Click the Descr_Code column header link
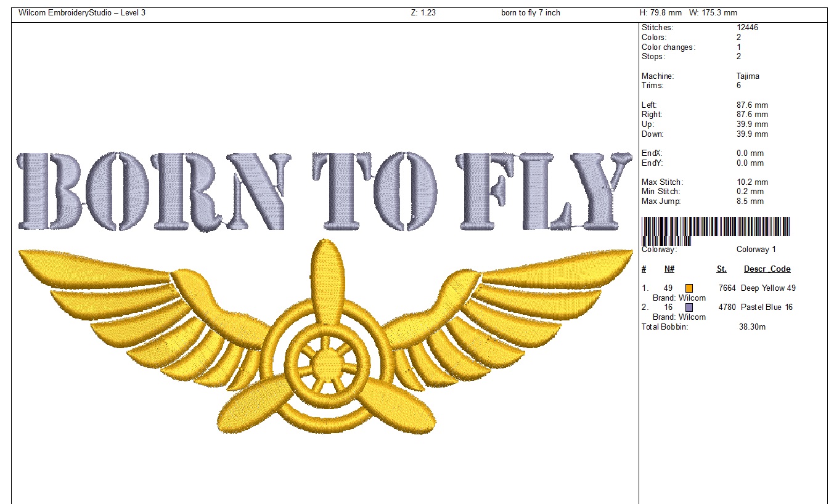 tap(767, 269)
